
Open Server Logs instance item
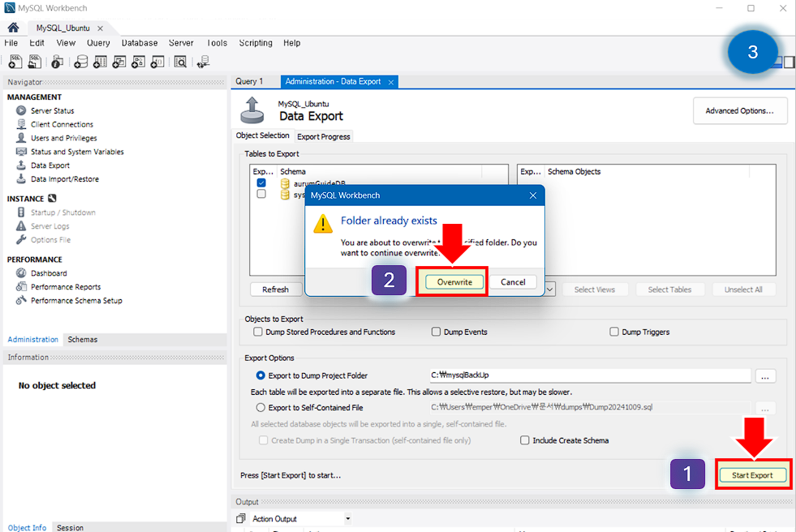click(49, 226)
